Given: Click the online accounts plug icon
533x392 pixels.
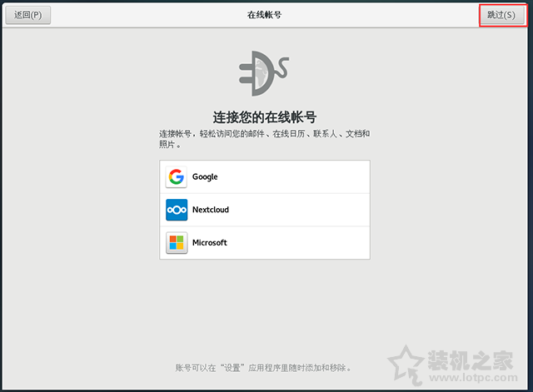Looking at the screenshot, I should [x=264, y=73].
